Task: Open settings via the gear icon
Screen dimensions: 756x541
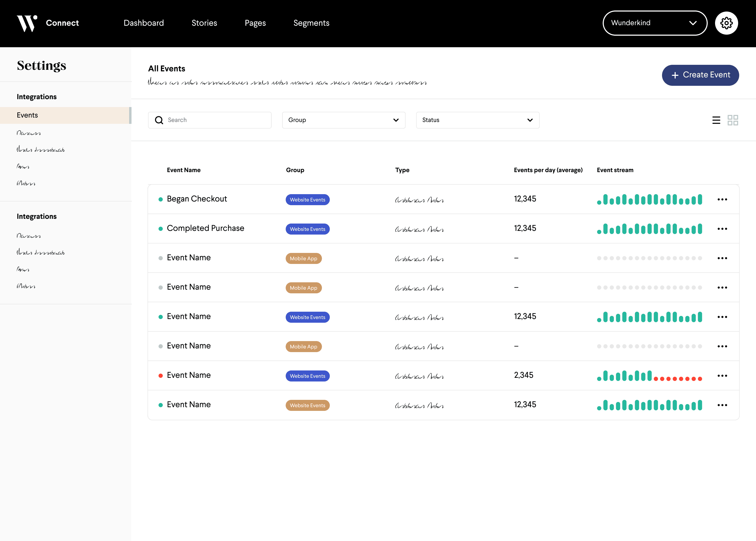Action: [x=726, y=23]
